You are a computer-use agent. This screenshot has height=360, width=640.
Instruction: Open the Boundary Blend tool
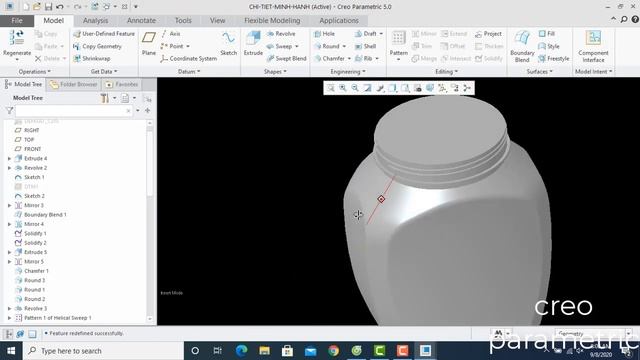click(x=522, y=47)
